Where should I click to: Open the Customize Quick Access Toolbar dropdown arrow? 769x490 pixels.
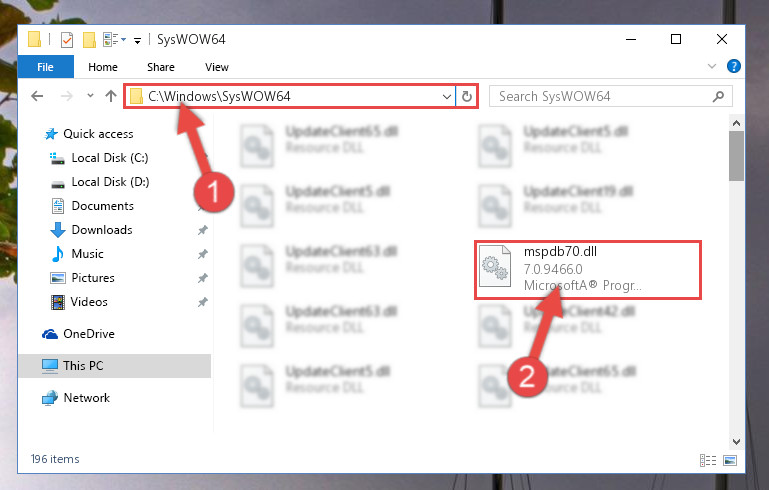[x=137, y=41]
